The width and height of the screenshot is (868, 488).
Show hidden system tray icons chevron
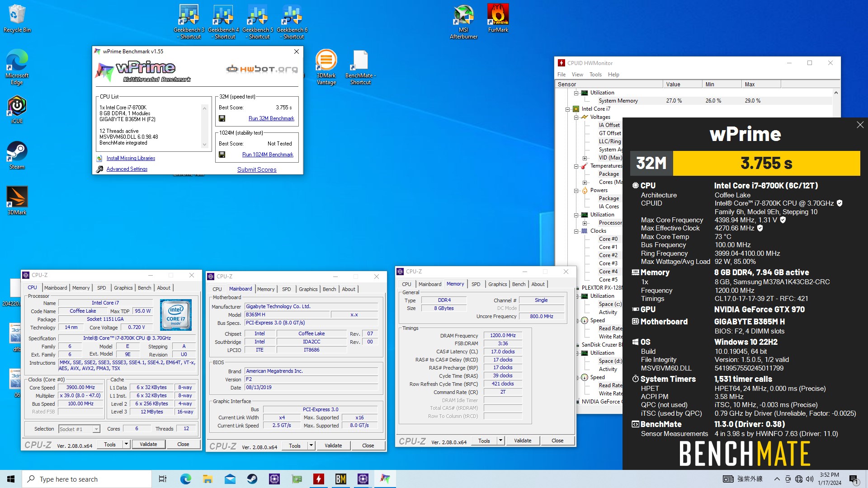[777, 479]
